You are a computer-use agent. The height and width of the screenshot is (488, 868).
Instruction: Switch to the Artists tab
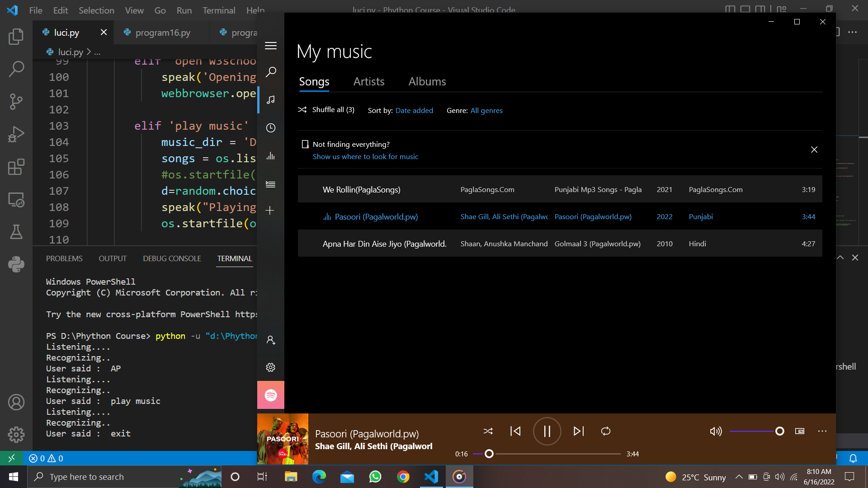(x=369, y=82)
